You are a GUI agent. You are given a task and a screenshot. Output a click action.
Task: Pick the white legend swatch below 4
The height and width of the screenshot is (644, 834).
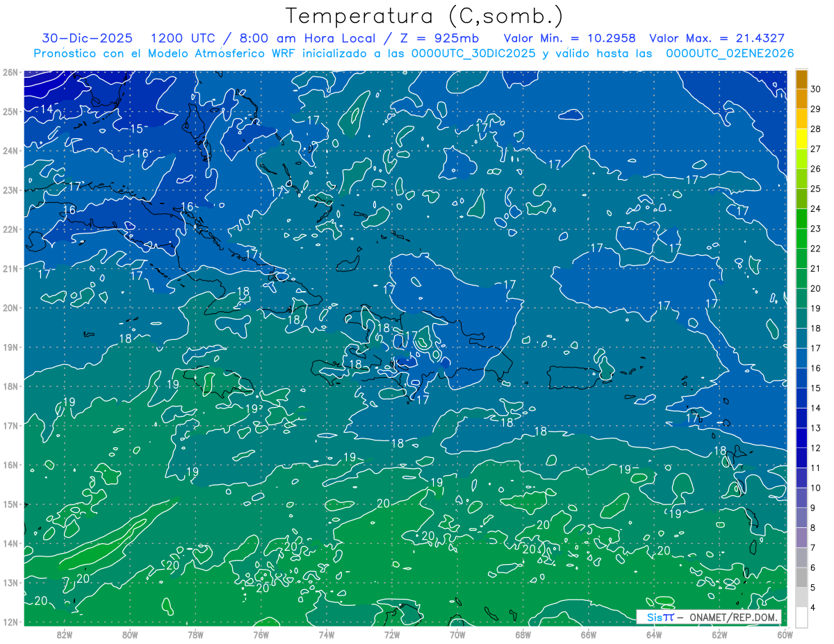tap(801, 617)
